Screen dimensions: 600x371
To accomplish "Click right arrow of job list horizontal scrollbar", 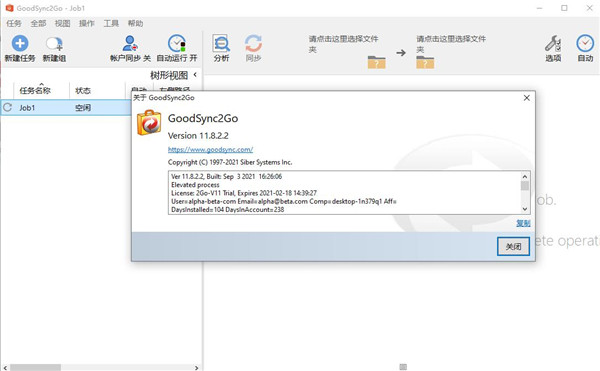I will coord(197,368).
